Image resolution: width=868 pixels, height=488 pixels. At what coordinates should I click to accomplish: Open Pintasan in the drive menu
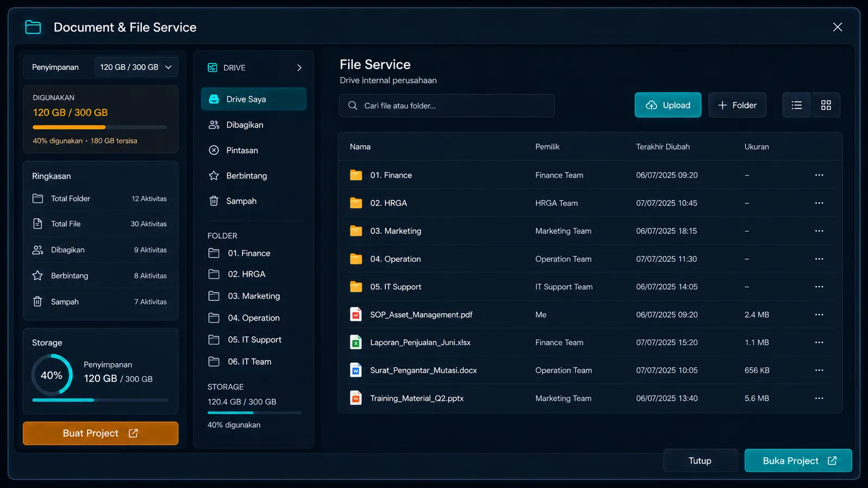click(253, 150)
